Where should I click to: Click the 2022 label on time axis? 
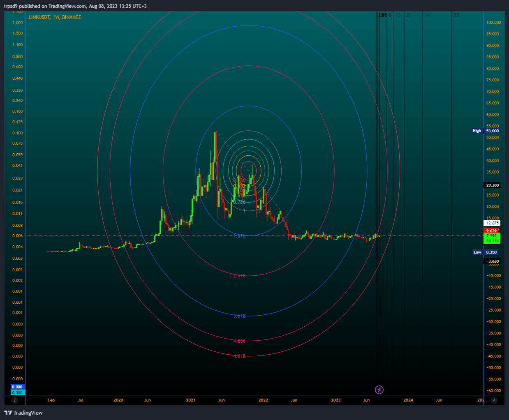point(263,400)
